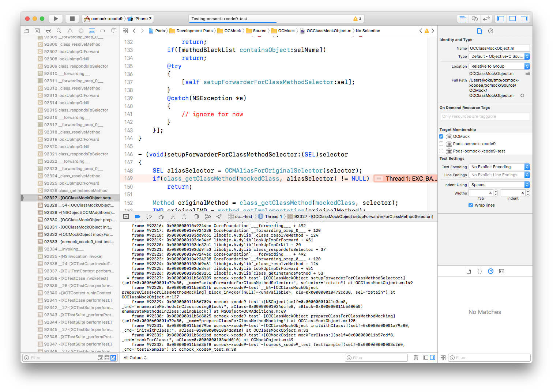The height and width of the screenshot is (392, 553).
Task: Open the Find navigator magnifier icon
Action: [x=59, y=31]
